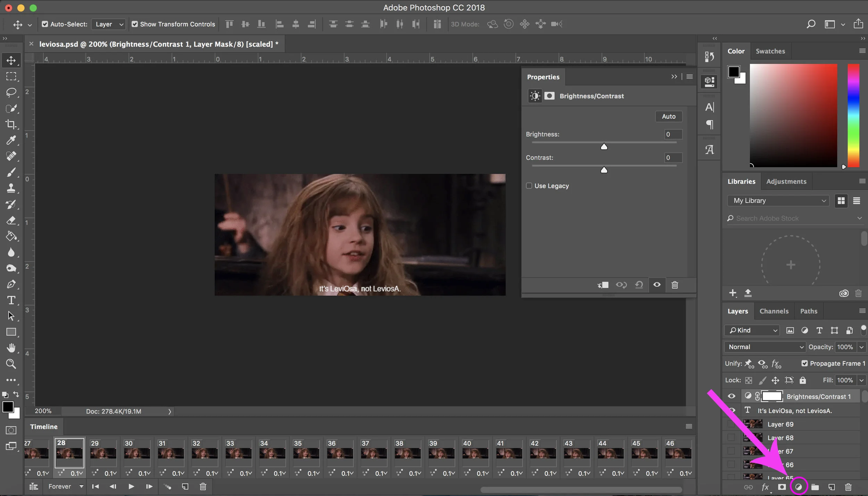Select the Hand tool
The image size is (868, 496).
pos(11,348)
